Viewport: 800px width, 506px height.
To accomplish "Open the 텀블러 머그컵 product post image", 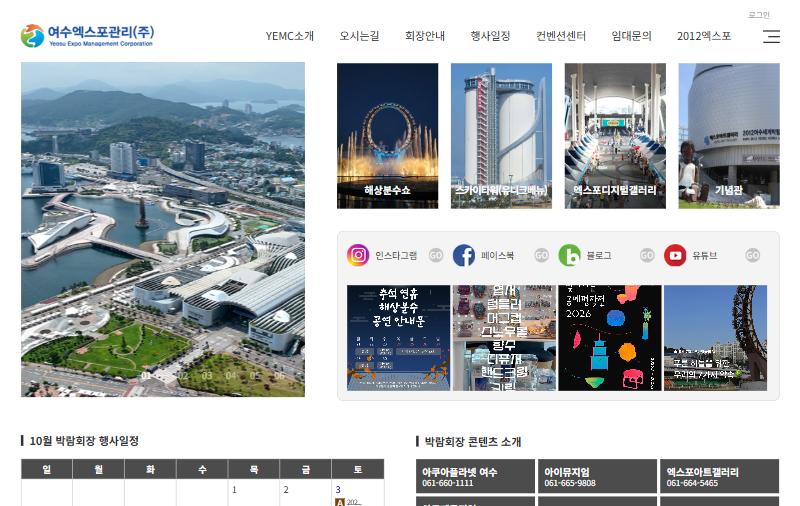I will (504, 338).
